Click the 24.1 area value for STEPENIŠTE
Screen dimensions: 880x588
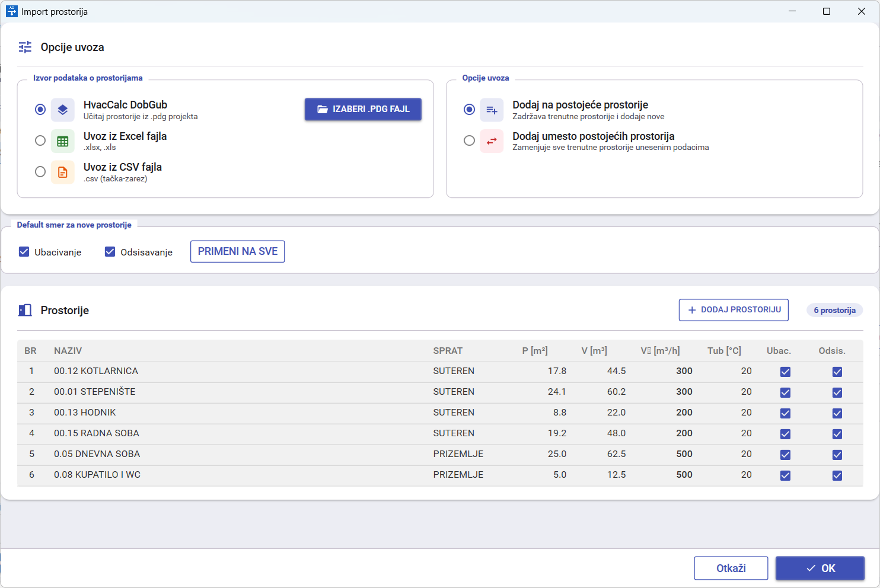pos(557,392)
